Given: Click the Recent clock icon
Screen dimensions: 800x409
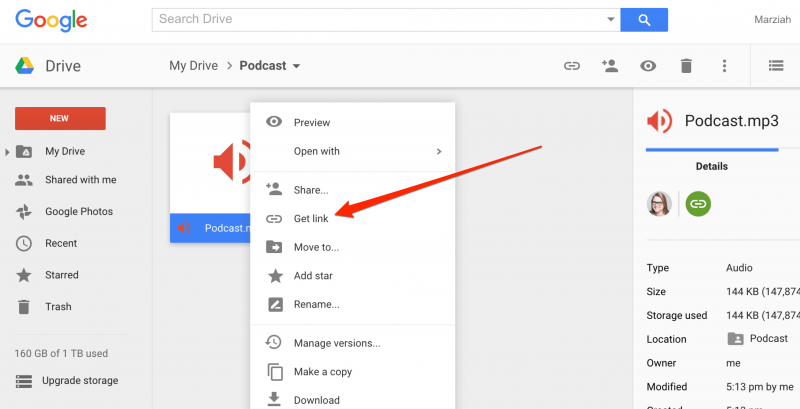Looking at the screenshot, I should [23, 243].
